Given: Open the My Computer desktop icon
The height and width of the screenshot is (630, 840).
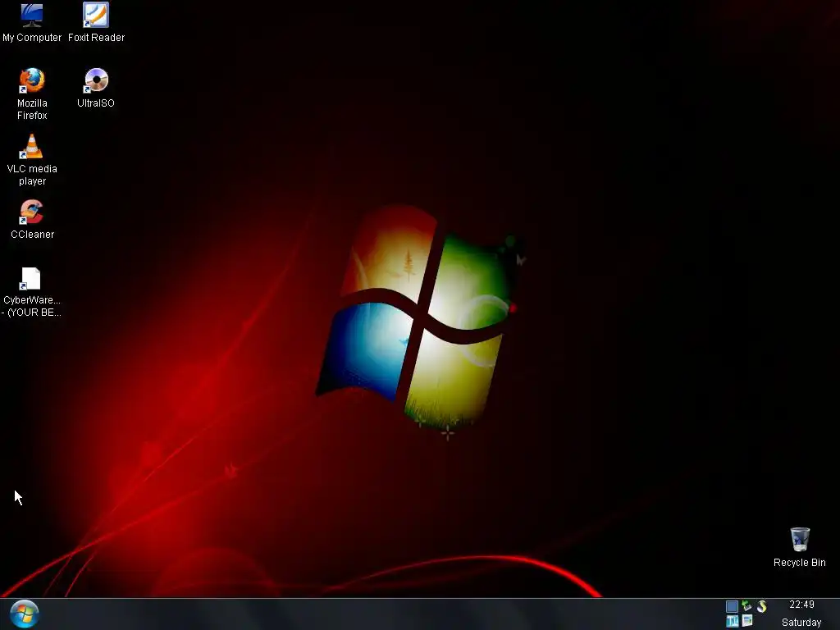Looking at the screenshot, I should 32,16.
